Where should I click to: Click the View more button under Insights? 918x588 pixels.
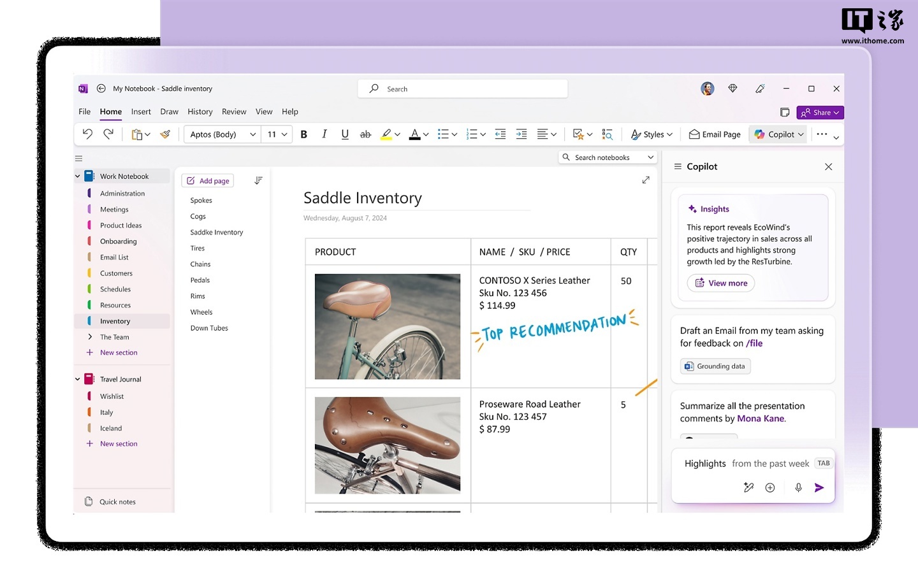720,283
